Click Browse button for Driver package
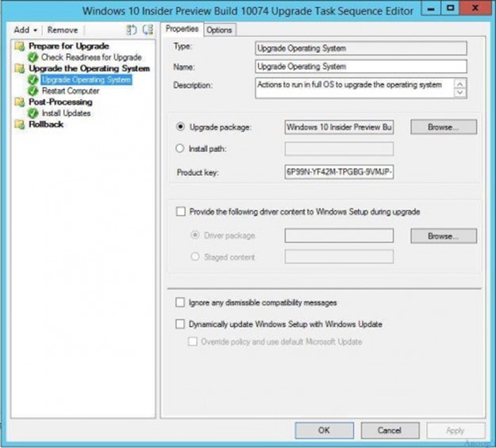 [444, 236]
